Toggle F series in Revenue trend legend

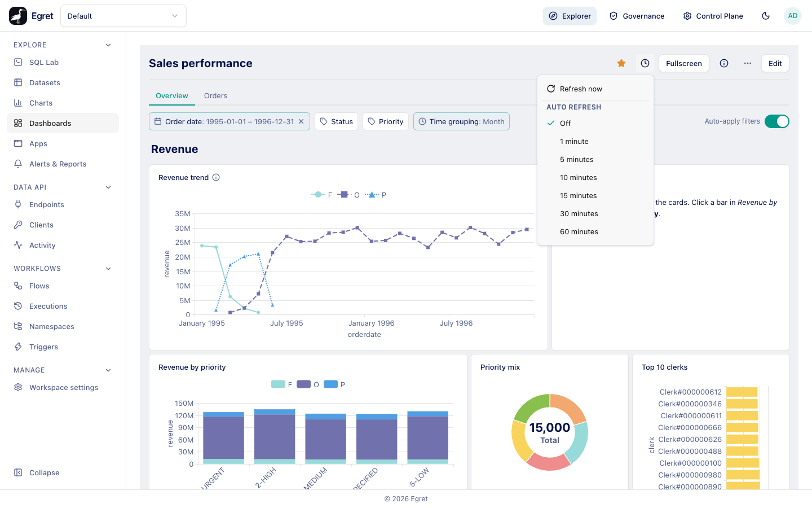click(x=322, y=195)
